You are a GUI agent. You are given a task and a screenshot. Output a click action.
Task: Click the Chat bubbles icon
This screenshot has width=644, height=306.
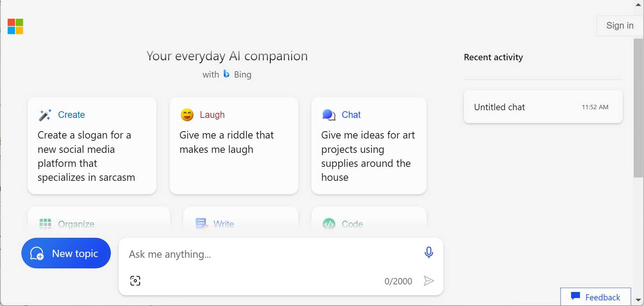329,115
